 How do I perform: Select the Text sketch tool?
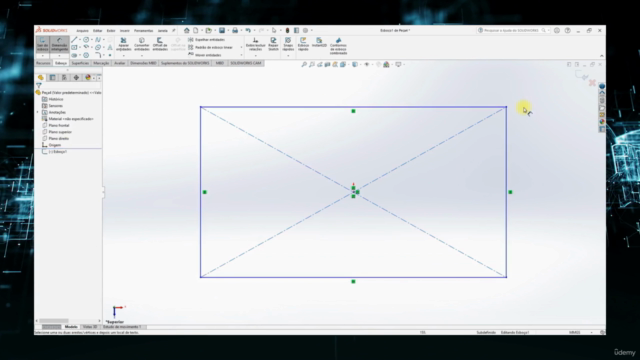click(110, 47)
